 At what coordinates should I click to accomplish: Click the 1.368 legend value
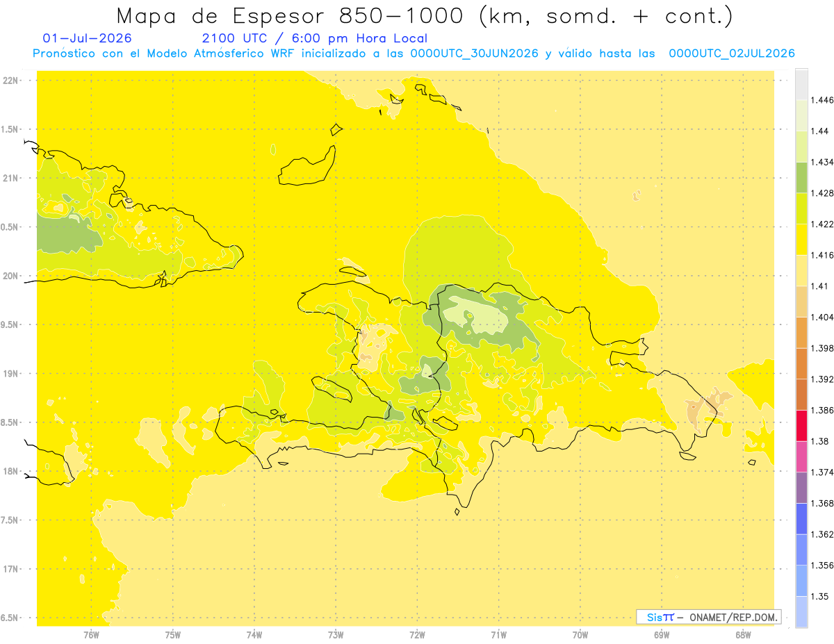tap(822, 503)
